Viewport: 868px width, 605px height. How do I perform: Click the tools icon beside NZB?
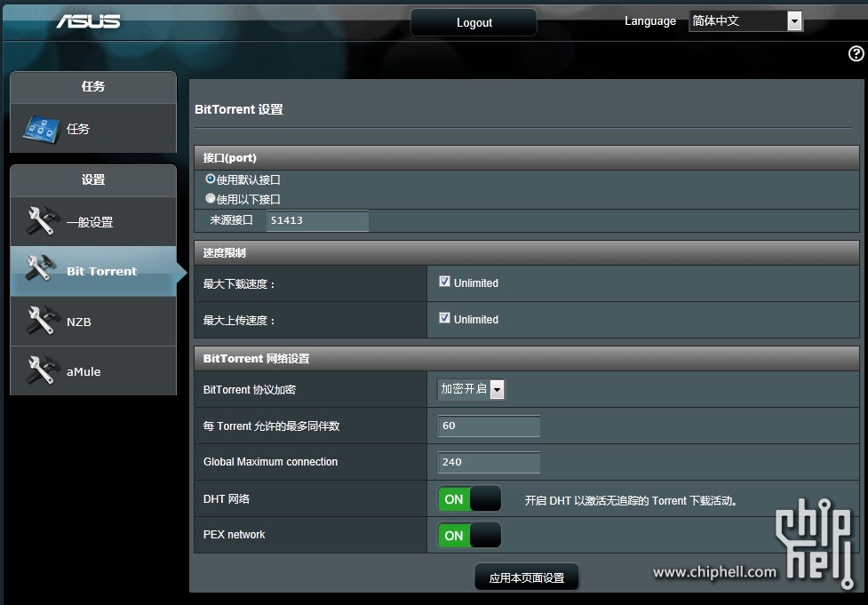[42, 321]
